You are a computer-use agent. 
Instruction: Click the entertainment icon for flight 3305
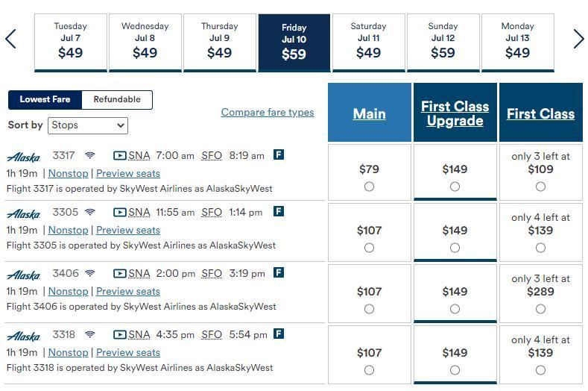click(x=120, y=213)
